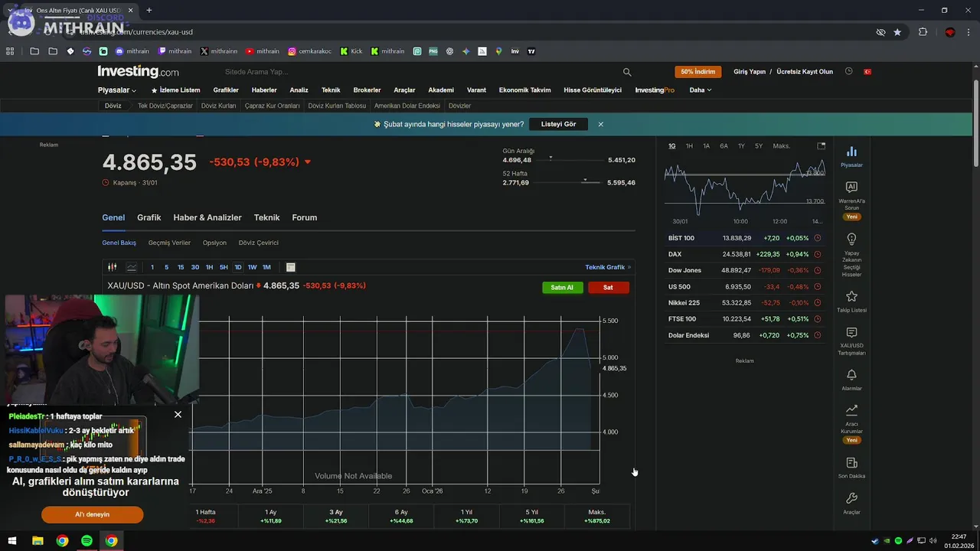Screen dimensions: 980x551
Task: Select area chart type icon
Action: pos(132,267)
